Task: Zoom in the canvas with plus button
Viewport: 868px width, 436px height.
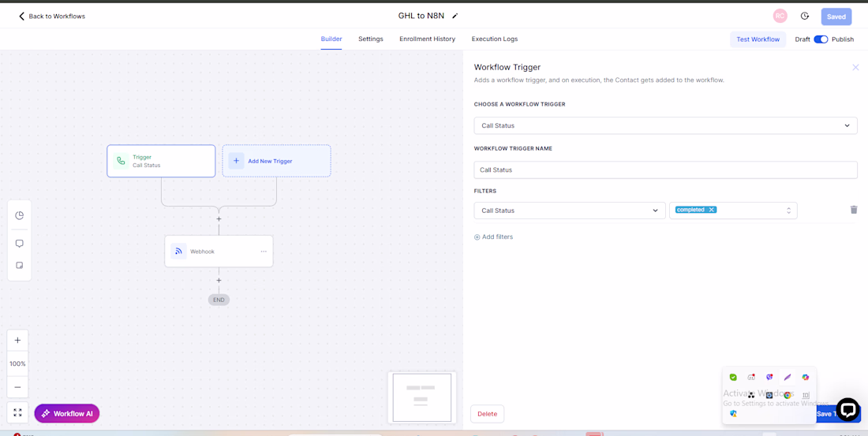Action: coord(17,341)
